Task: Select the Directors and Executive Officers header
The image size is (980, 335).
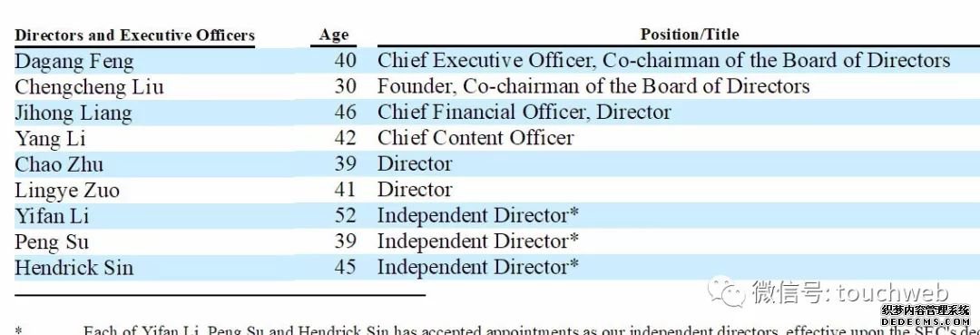Action: 135,35
